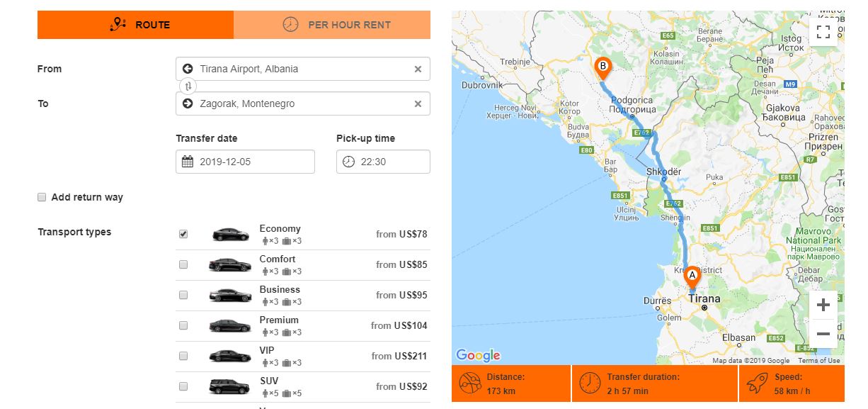Clear the Zagorak destination field
This screenshot has width=868, height=409.
pyautogui.click(x=418, y=103)
